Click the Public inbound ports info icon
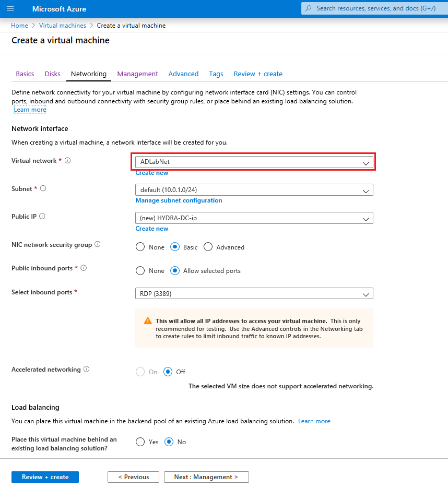448x488 pixels. 84,268
